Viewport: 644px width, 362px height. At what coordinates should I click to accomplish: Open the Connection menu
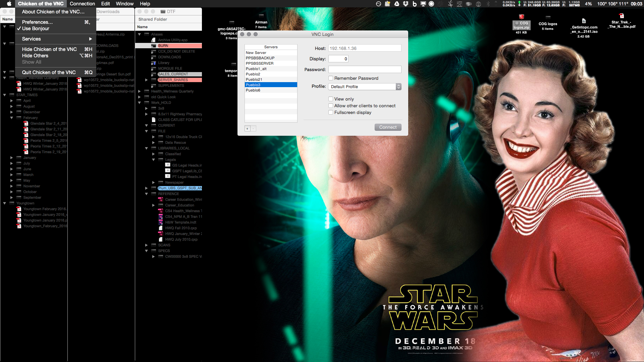[x=82, y=4]
